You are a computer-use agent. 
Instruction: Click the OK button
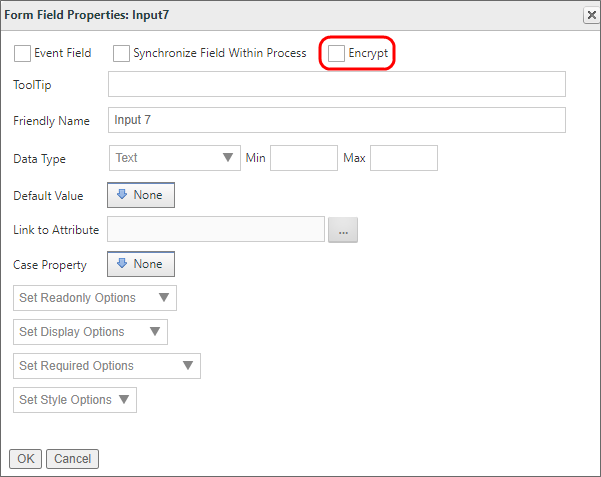click(x=25, y=459)
